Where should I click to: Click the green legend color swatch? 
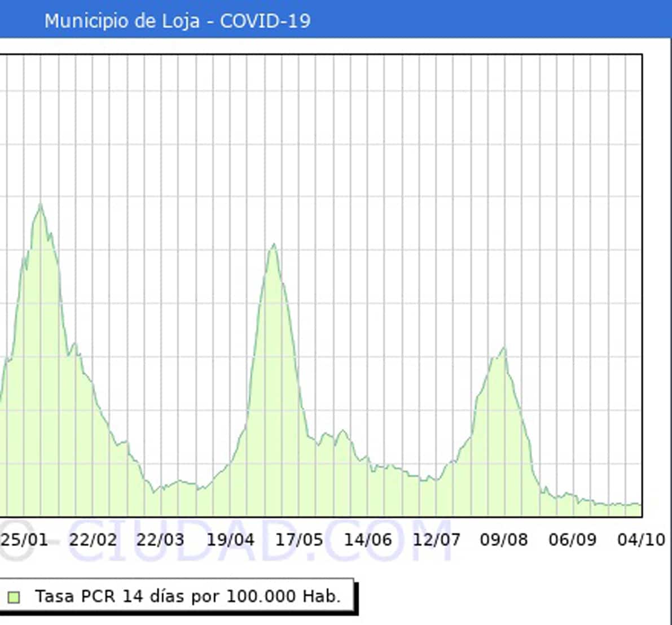pos(14,597)
